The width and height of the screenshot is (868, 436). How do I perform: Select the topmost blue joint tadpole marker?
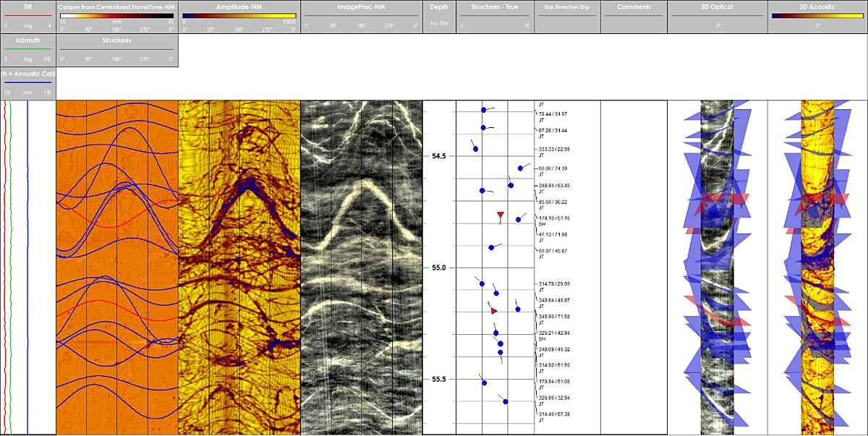point(483,110)
